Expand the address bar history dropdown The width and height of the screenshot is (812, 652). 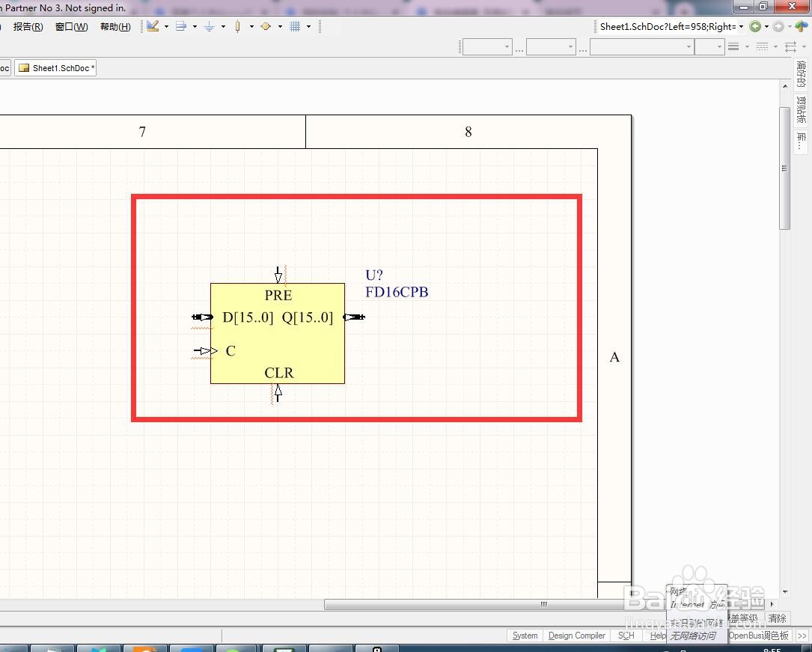pyautogui.click(x=742, y=26)
